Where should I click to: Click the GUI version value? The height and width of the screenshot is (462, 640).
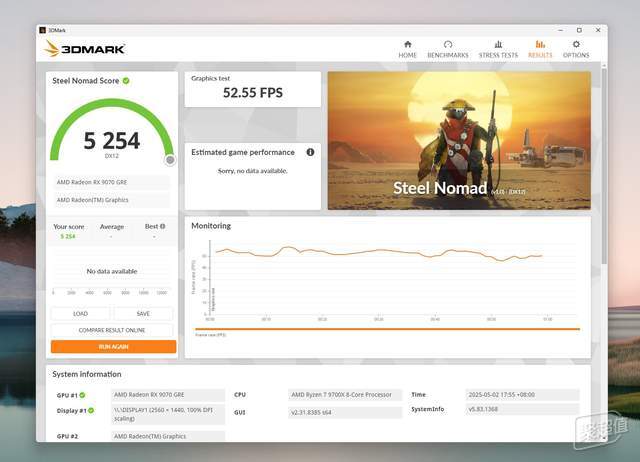345,413
